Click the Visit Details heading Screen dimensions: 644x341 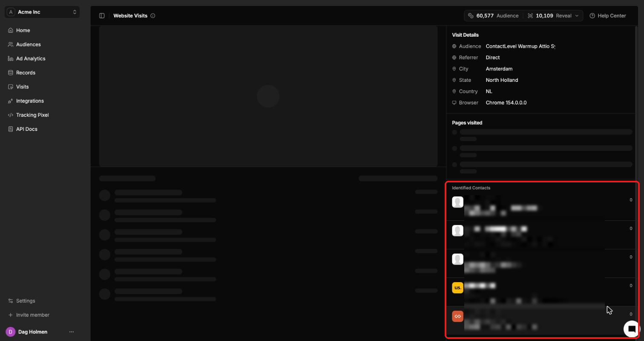pyautogui.click(x=465, y=35)
